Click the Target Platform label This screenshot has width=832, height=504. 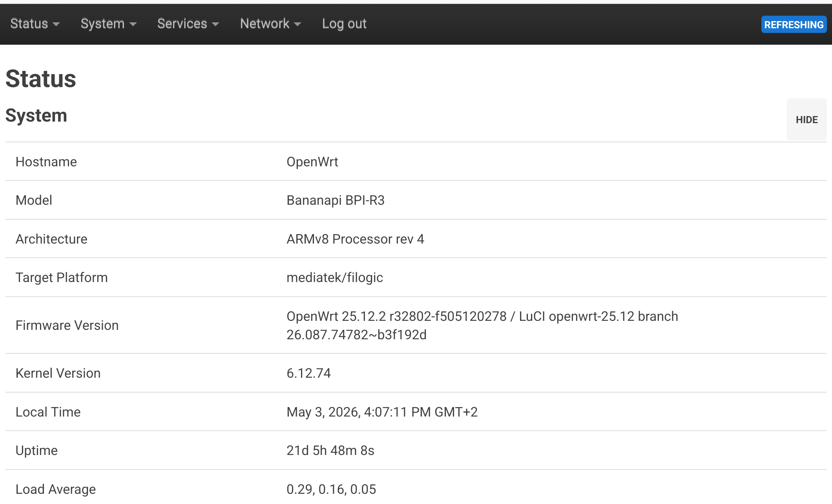tap(62, 278)
